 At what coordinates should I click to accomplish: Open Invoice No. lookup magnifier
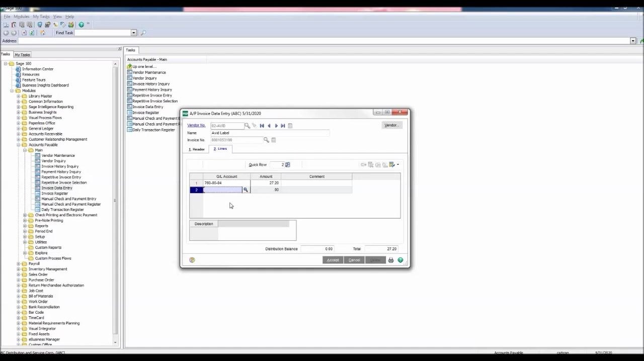(x=266, y=140)
